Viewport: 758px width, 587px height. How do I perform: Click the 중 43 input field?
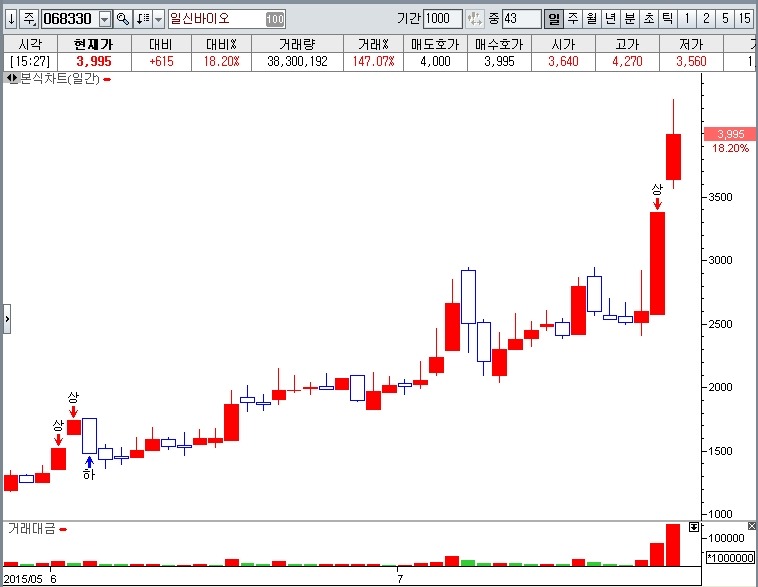521,19
